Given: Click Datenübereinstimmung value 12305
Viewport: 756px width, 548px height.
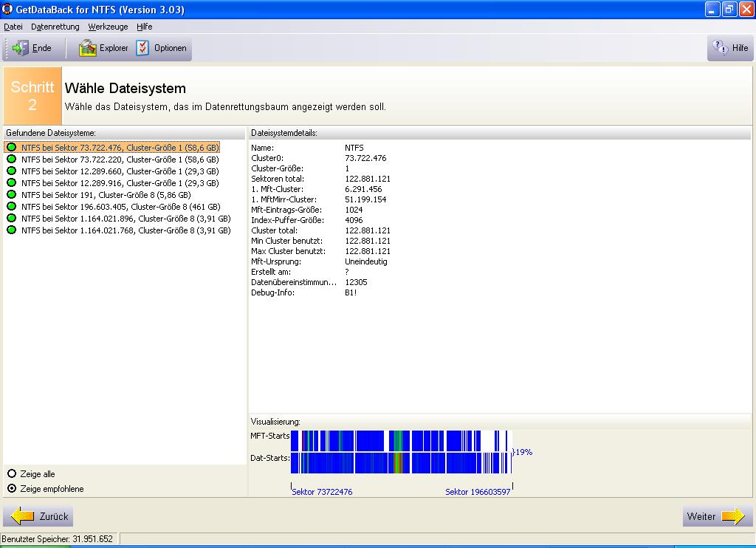Looking at the screenshot, I should 356,282.
